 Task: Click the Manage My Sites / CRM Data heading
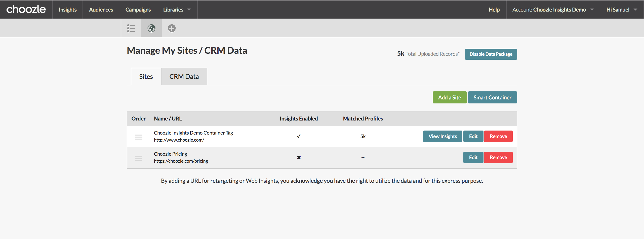point(187,50)
